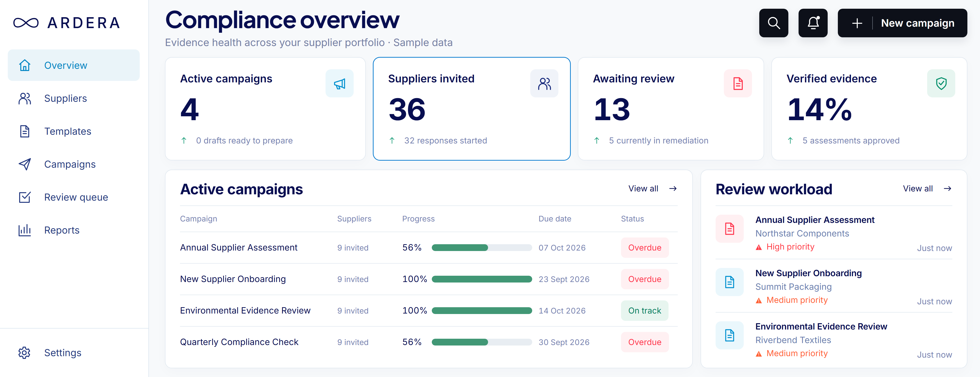Image resolution: width=980 pixels, height=377 pixels.
Task: Click New Supplier Onboarding progress bar
Action: point(482,279)
